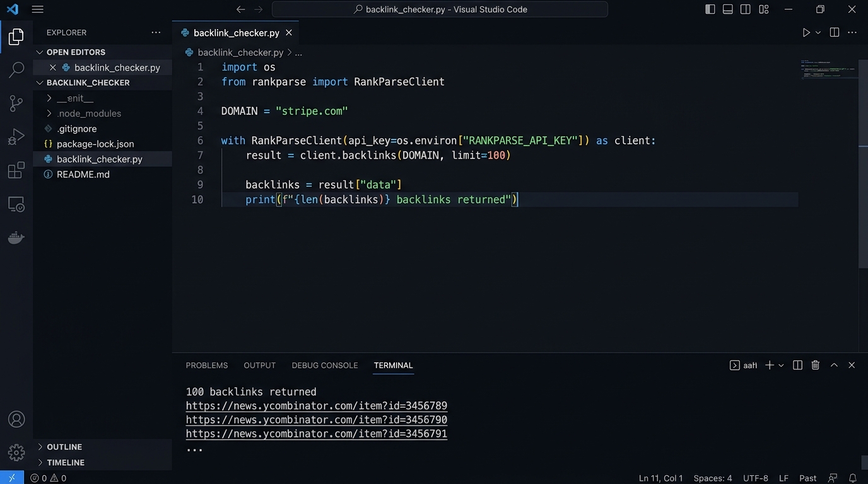Change end of line sequence LF
This screenshot has width=868, height=484.
(784, 478)
